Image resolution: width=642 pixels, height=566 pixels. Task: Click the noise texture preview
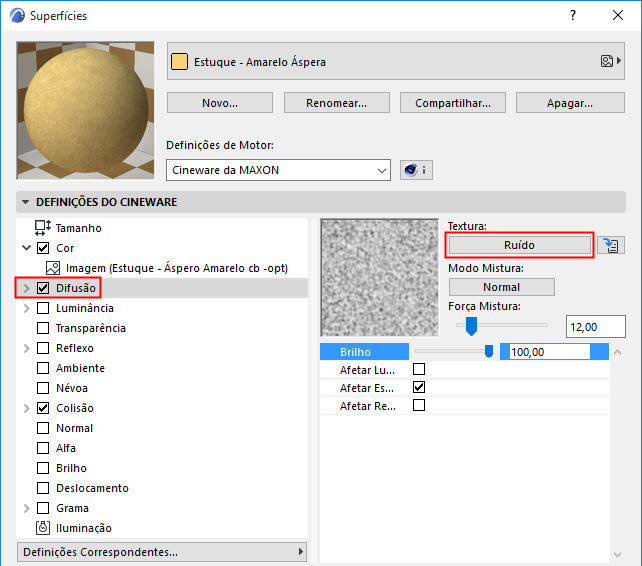tap(380, 278)
